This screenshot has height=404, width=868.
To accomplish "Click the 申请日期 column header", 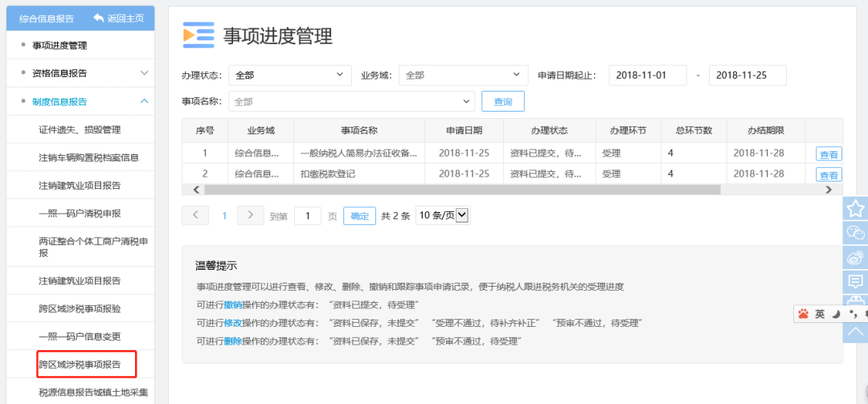I will (x=464, y=131).
